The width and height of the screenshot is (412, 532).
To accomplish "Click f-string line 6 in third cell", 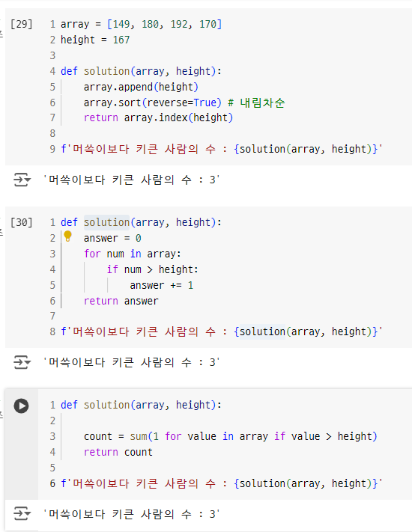I will click(x=222, y=483).
